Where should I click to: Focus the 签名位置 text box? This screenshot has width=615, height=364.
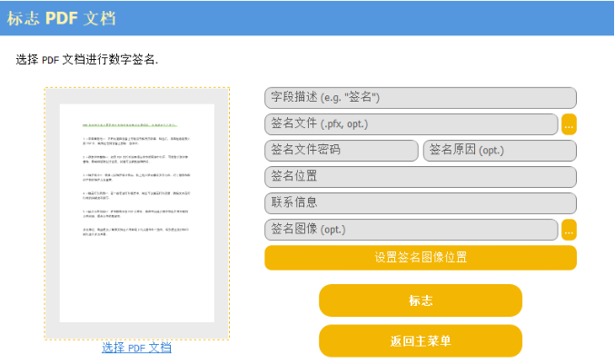tap(420, 177)
